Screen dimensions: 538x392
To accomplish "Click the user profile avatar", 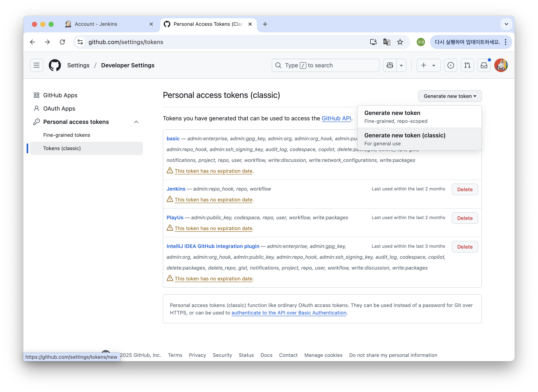I will click(x=501, y=65).
